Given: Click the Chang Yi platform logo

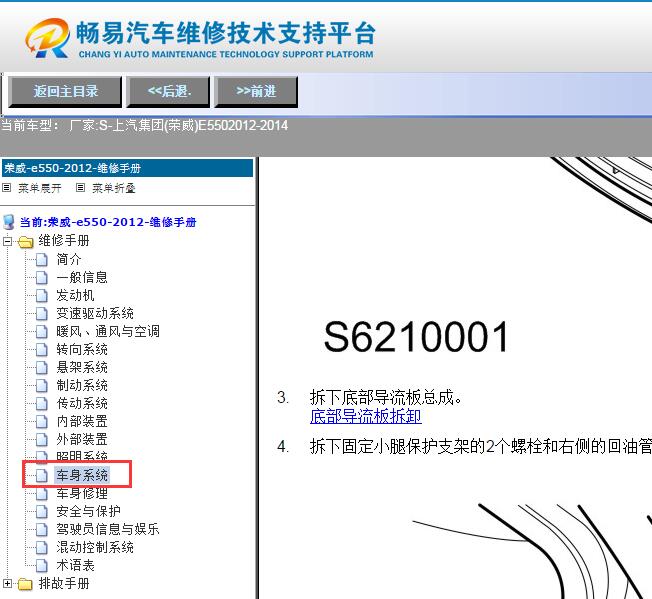Looking at the screenshot, I should pos(200,38).
